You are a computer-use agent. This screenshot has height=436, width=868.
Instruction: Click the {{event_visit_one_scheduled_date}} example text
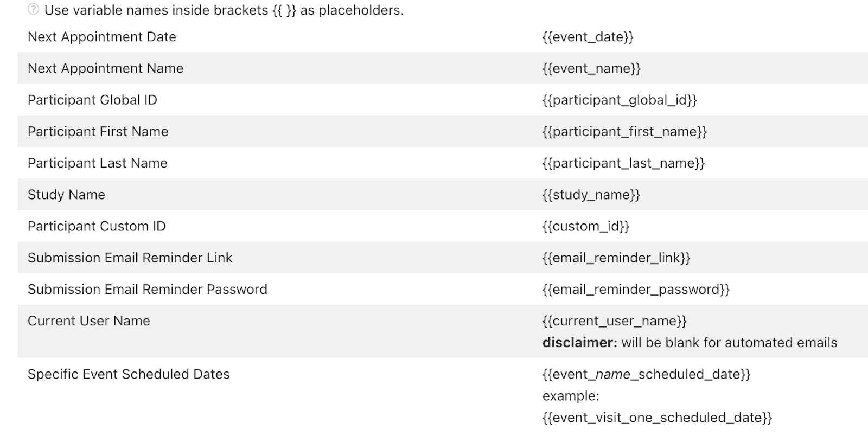(656, 418)
